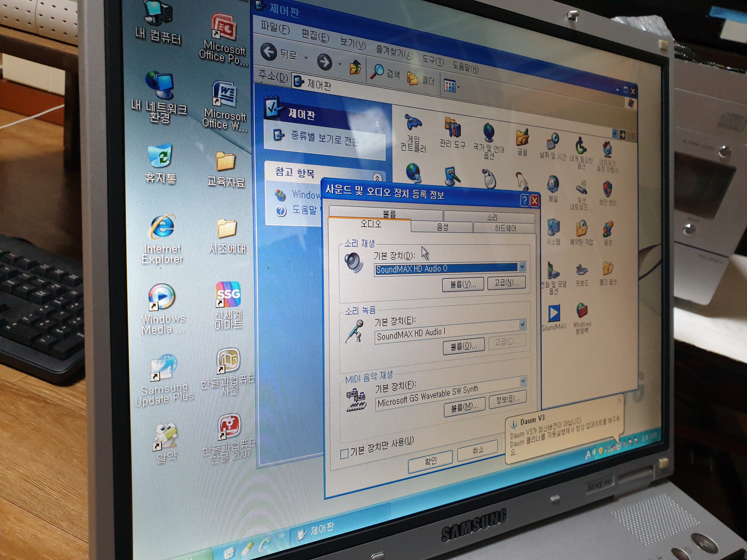Click the 취소 button

coord(477,450)
